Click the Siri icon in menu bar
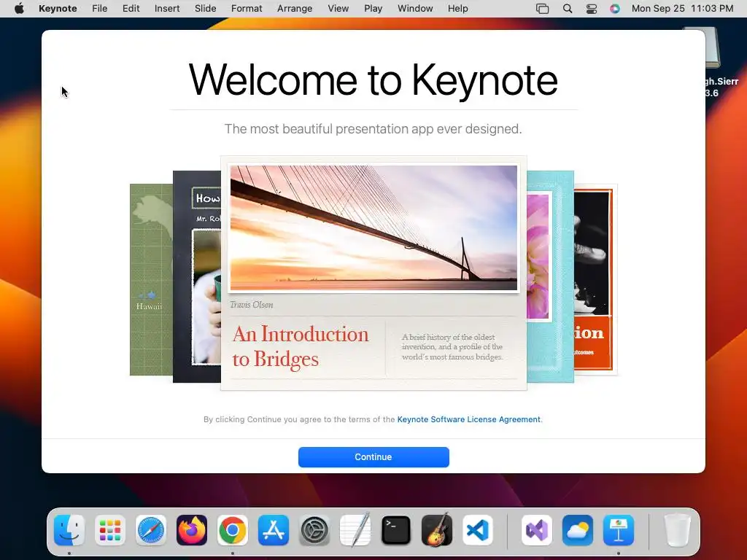747x560 pixels. click(615, 9)
